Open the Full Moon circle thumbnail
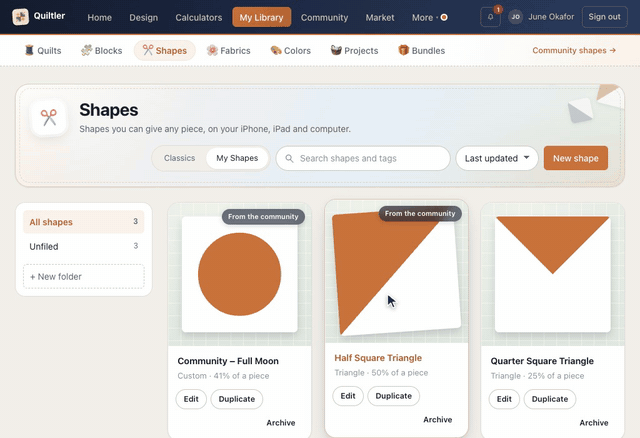The image size is (640, 438). pos(240,274)
